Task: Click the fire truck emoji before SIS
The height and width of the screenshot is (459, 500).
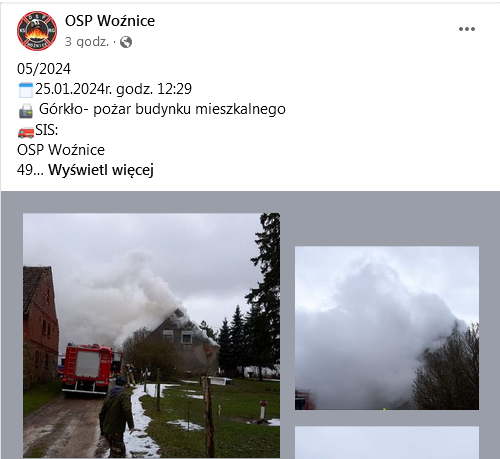Action: tap(26, 132)
